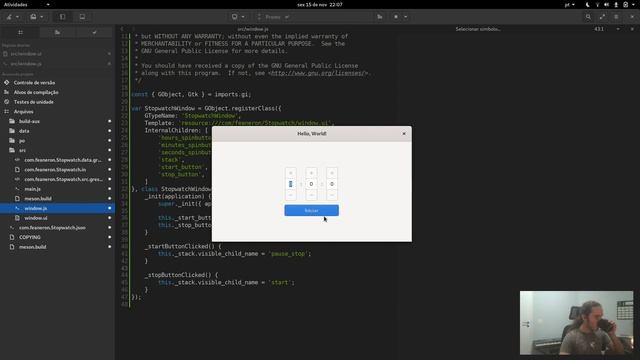The height and width of the screenshot is (360, 640).
Task: Click the network status icon in top bar
Action: pyautogui.click(x=598, y=4)
